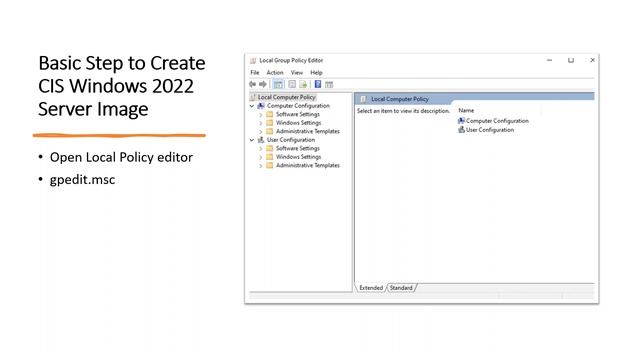Select User Configuration label in the tree
Viewport: 640px width, 360px height.
click(x=291, y=140)
